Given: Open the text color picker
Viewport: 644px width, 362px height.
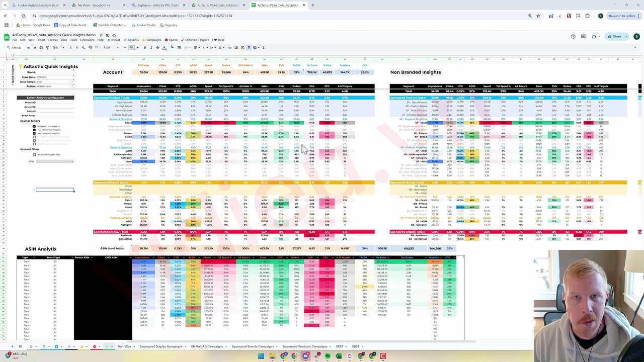Looking at the screenshot, I should [164, 48].
